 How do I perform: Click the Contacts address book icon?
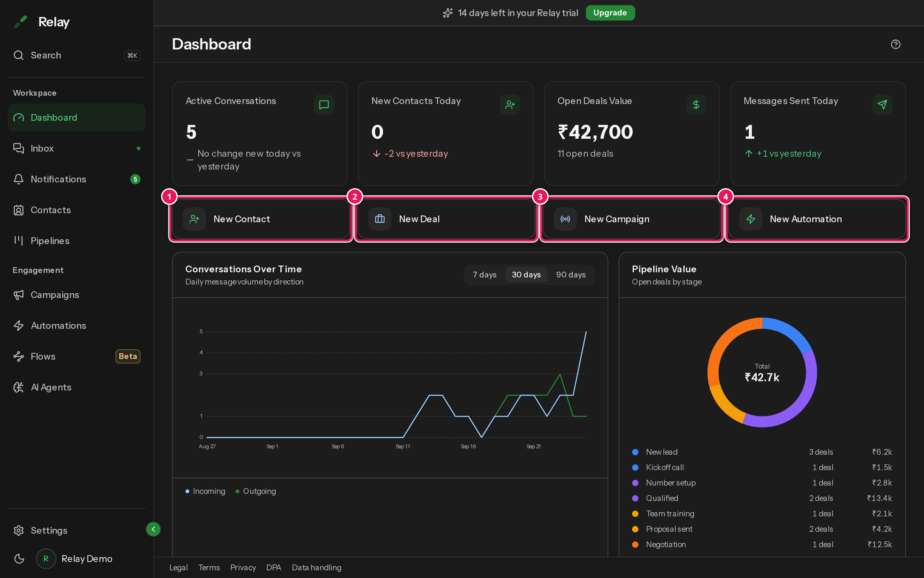(18, 210)
